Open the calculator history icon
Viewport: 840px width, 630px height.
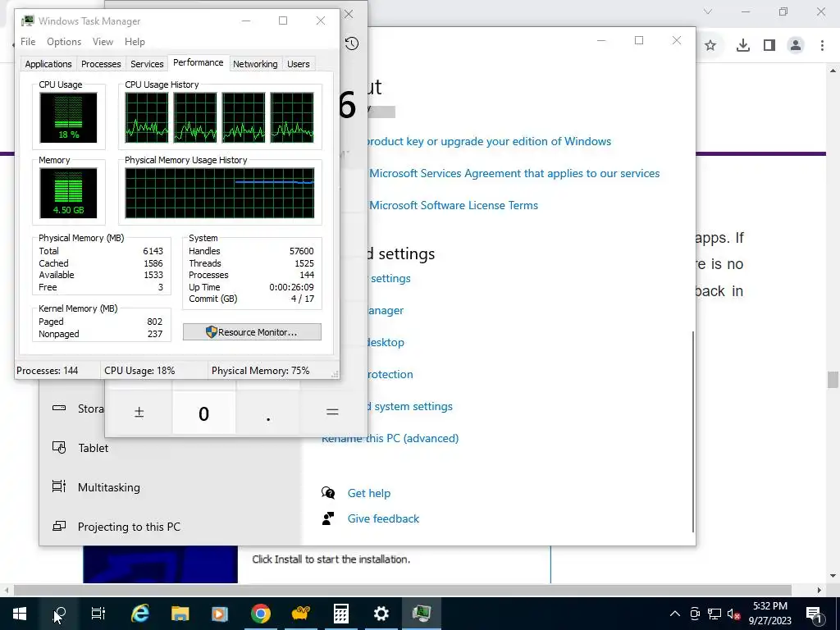point(352,44)
